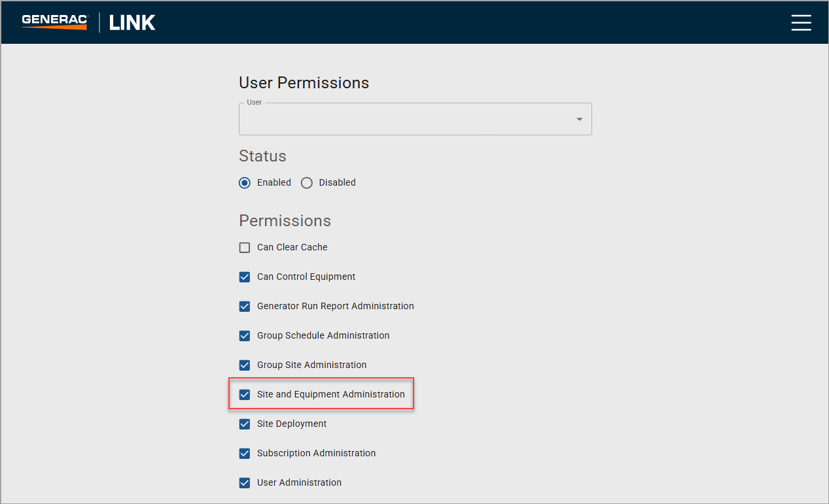Screen dimensions: 829x504
Task: Click the Can Clear Cache label
Action: click(x=292, y=248)
